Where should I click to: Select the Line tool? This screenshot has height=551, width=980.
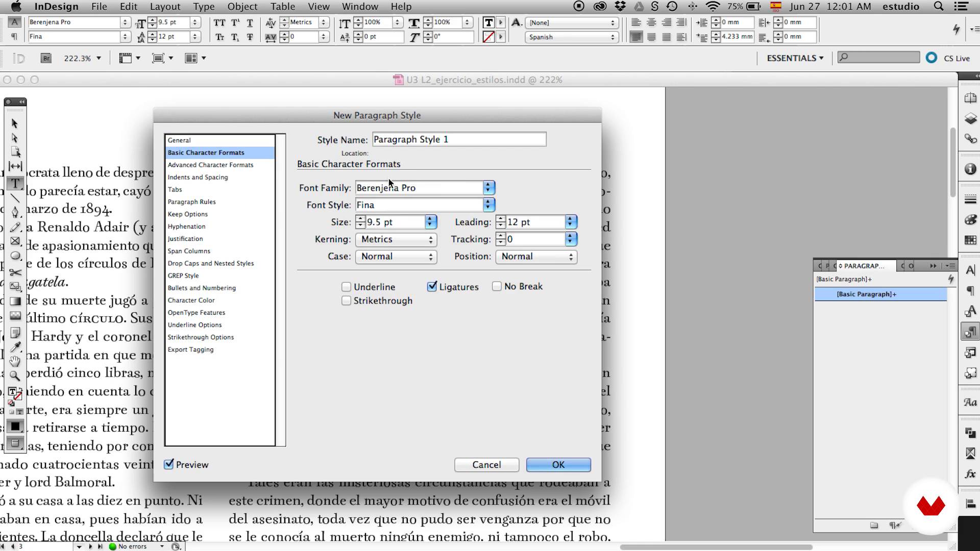pos(15,198)
